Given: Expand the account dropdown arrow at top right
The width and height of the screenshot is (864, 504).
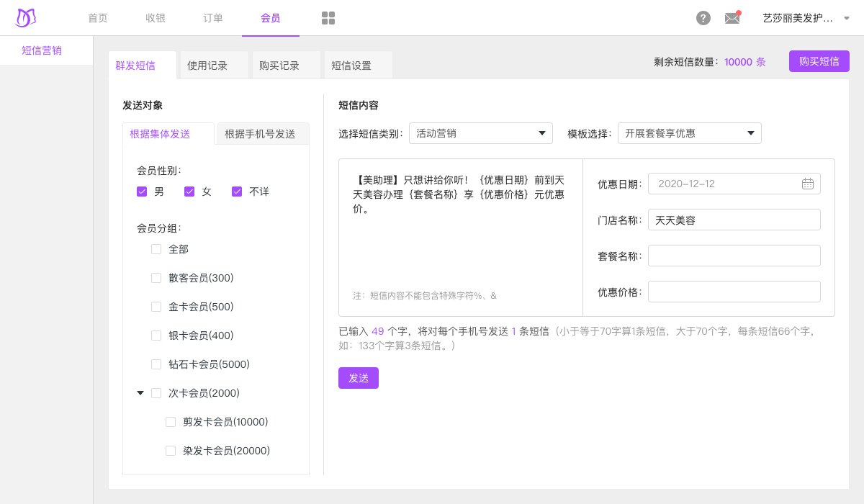Looking at the screenshot, I should pyautogui.click(x=847, y=18).
